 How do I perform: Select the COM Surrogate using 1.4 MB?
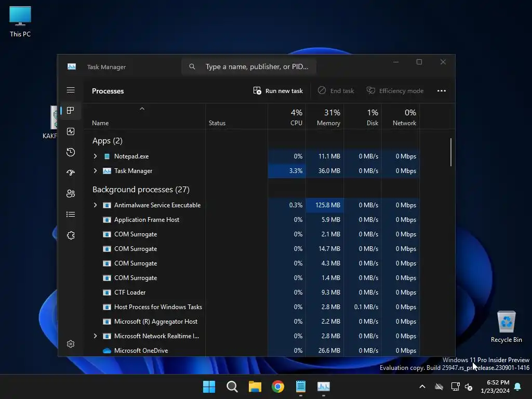coord(252,278)
